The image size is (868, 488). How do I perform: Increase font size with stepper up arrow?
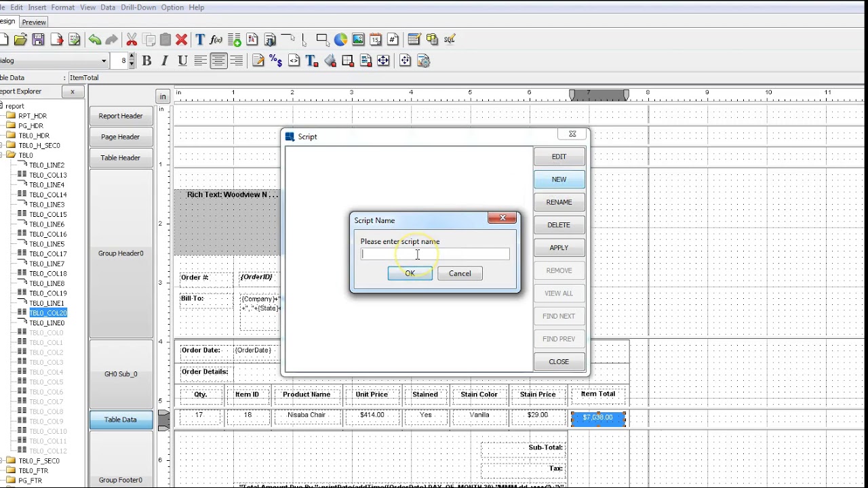click(132, 58)
